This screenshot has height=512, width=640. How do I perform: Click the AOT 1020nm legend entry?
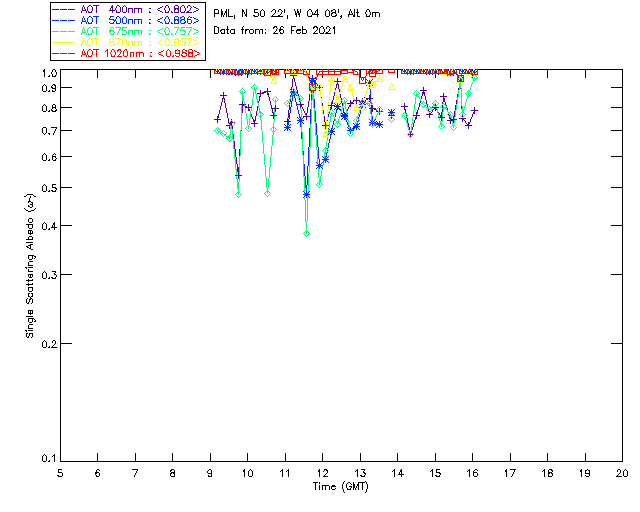pyautogui.click(x=127, y=53)
